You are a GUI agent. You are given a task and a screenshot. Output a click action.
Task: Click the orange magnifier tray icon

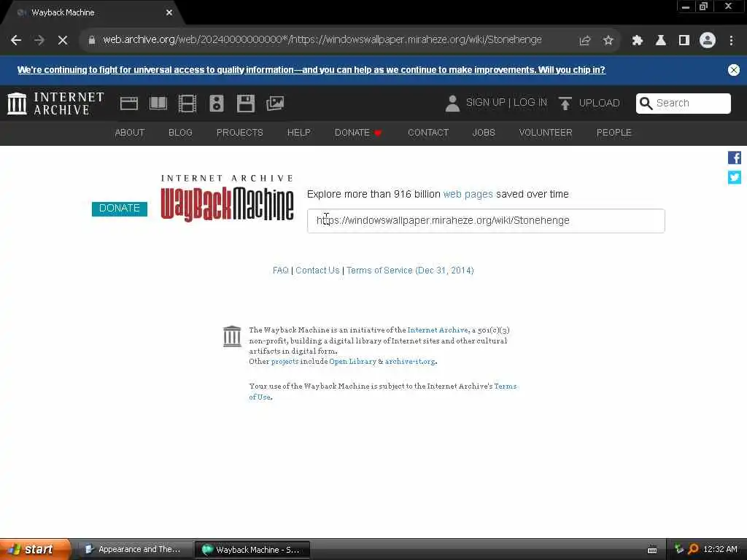point(693,550)
